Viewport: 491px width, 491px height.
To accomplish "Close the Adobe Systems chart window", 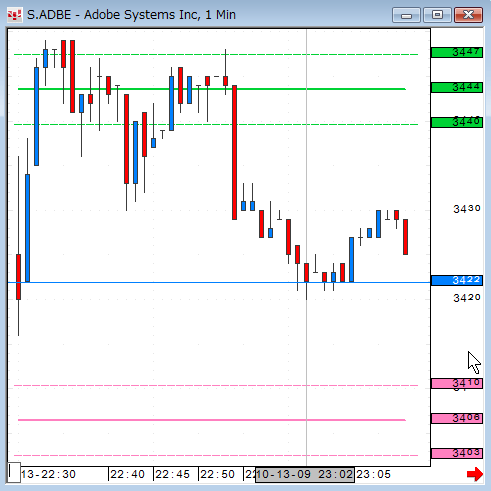I will click(x=468, y=15).
